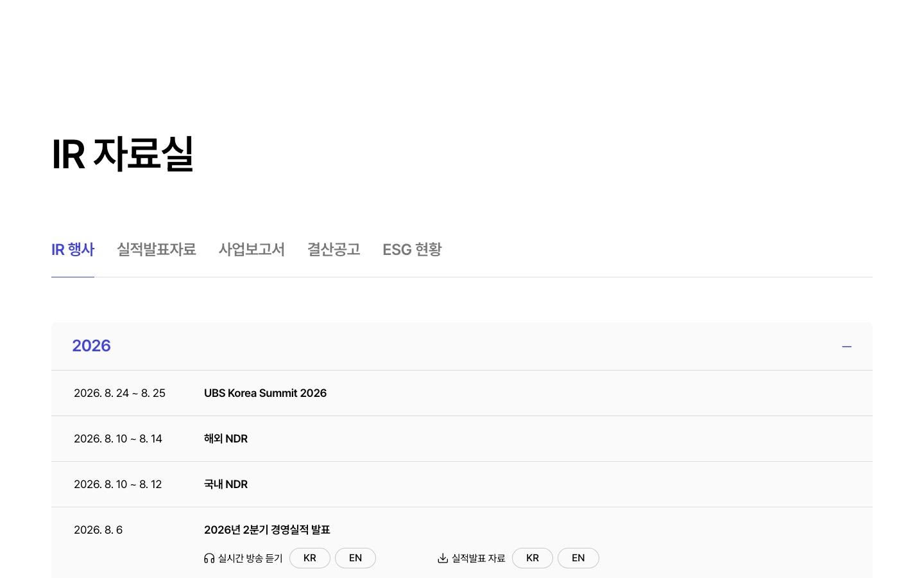Listen to live broadcast in KR
This screenshot has height=578, width=924.
(310, 558)
